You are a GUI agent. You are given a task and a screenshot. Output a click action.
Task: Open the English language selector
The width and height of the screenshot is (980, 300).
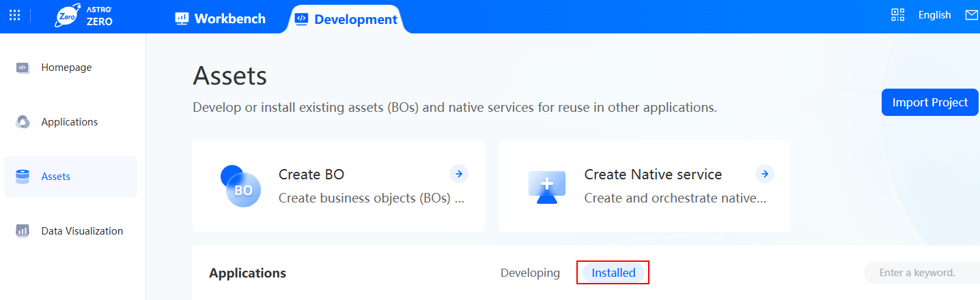pos(934,15)
